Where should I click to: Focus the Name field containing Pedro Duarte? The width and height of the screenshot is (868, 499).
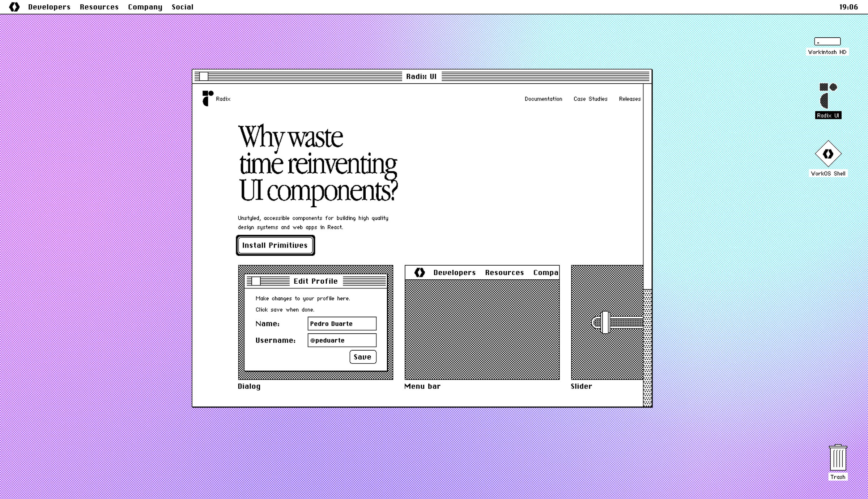pyautogui.click(x=342, y=323)
